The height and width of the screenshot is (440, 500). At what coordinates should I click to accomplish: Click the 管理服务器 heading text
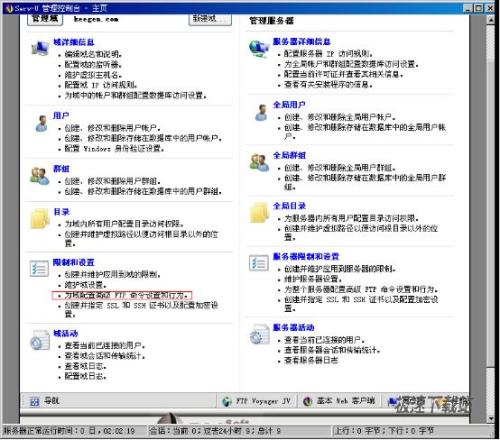271,21
